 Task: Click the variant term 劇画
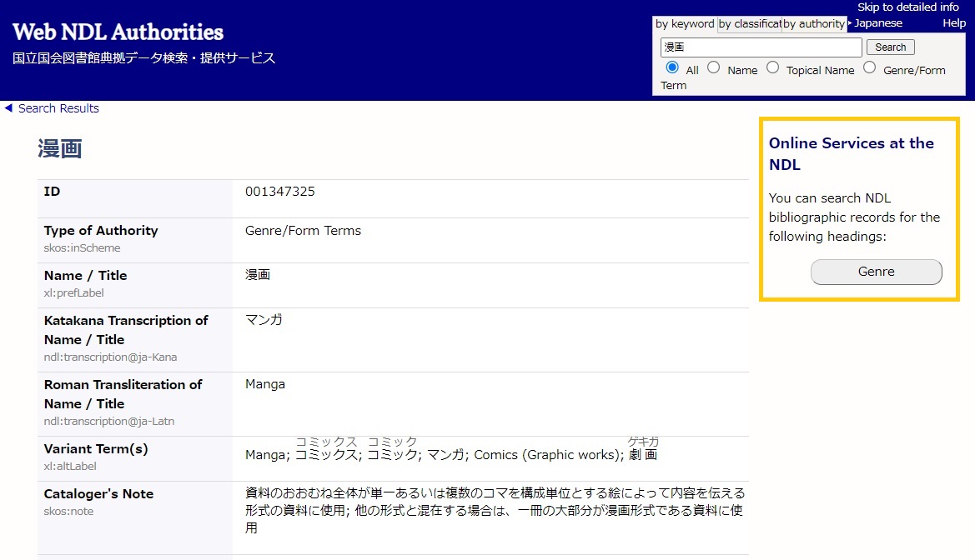[x=643, y=454]
